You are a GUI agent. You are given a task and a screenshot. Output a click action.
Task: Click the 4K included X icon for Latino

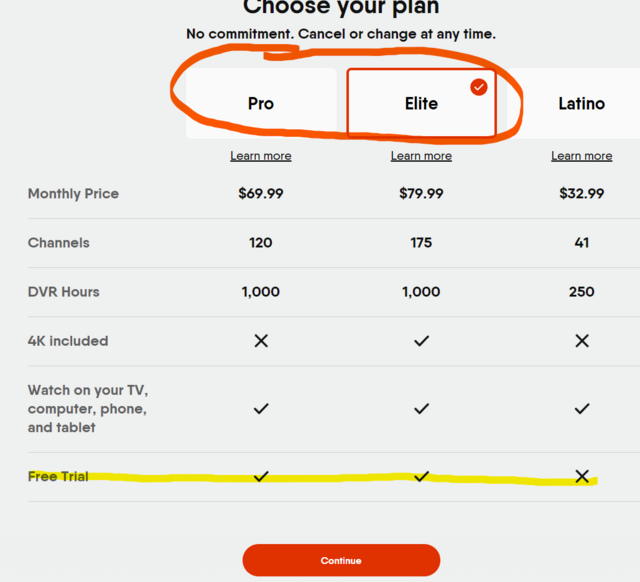[582, 341]
